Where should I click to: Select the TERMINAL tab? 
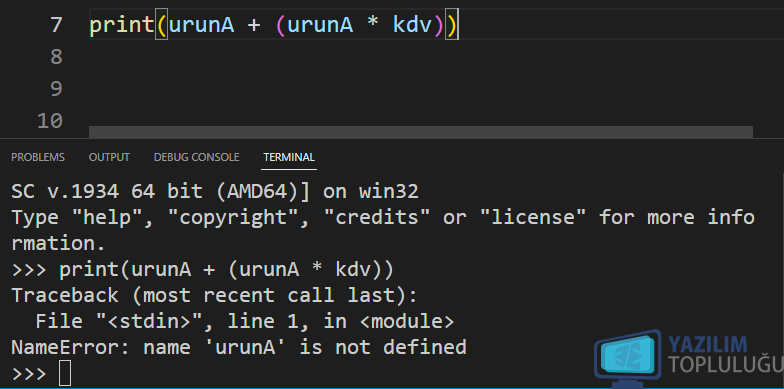(289, 157)
